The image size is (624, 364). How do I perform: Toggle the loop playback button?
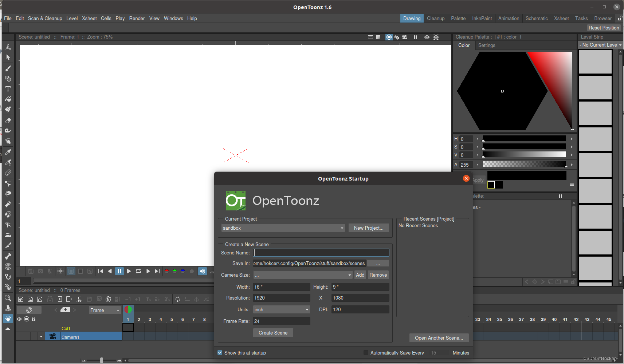tap(138, 271)
